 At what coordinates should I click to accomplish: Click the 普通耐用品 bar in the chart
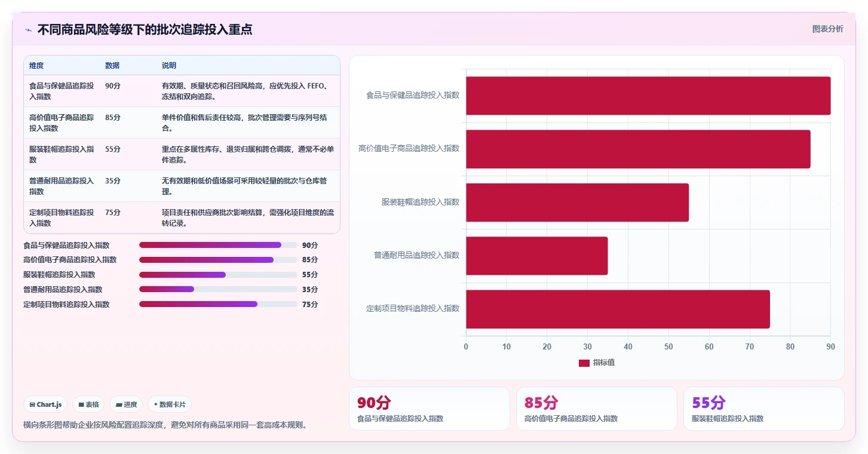tap(536, 256)
